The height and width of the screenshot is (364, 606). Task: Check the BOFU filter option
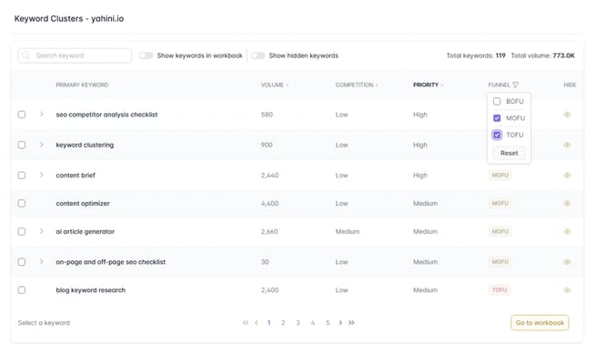click(x=497, y=101)
